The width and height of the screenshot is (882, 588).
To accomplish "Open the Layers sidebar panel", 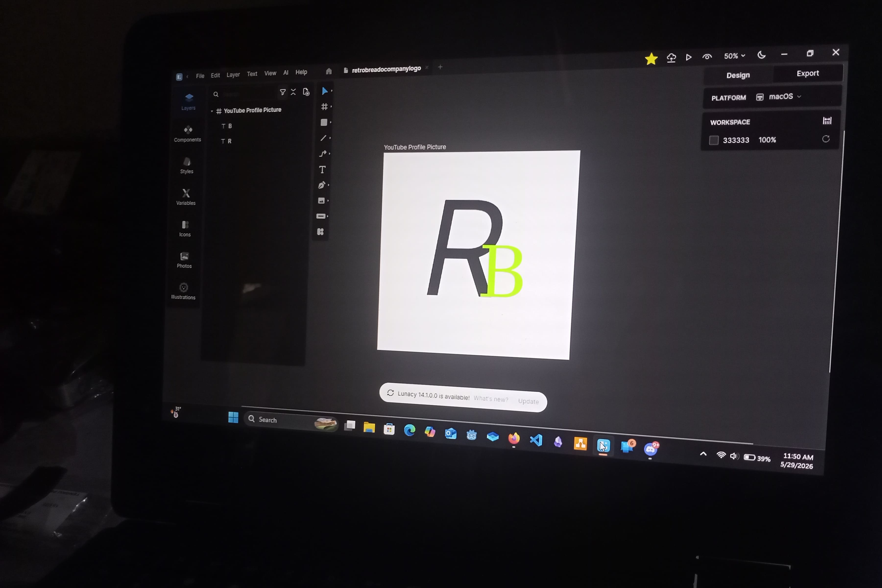I will [x=189, y=102].
